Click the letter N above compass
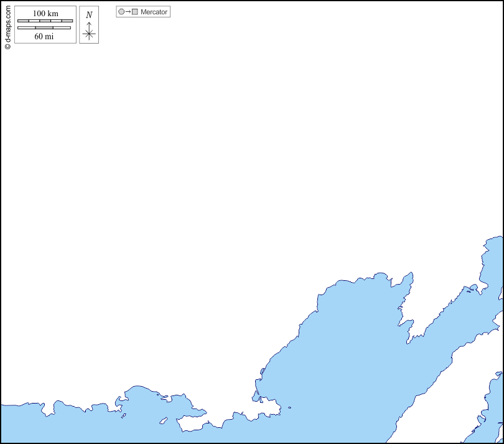The width and height of the screenshot is (504, 444). tap(89, 15)
